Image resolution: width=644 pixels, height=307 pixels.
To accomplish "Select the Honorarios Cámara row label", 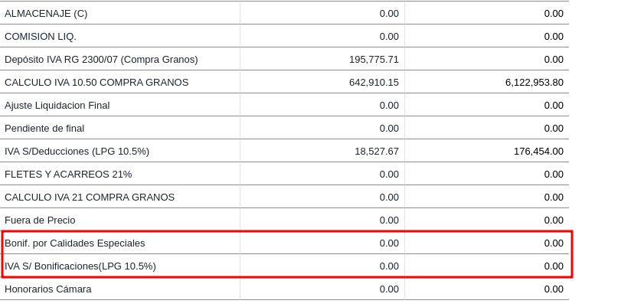I will [48, 289].
